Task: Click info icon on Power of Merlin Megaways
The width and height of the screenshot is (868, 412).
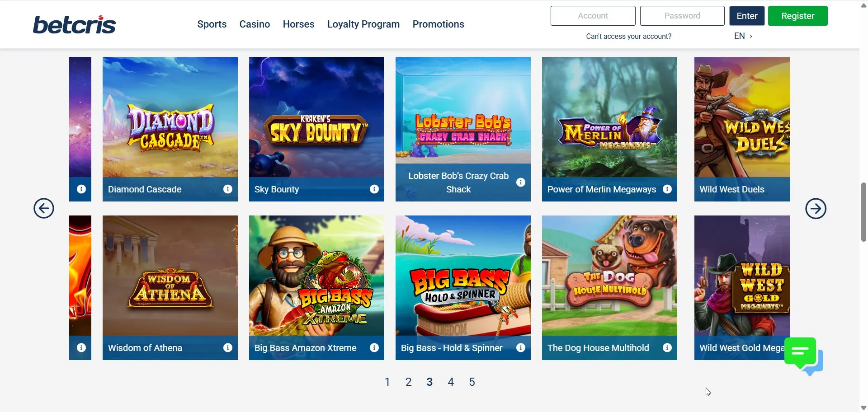Action: pyautogui.click(x=667, y=189)
